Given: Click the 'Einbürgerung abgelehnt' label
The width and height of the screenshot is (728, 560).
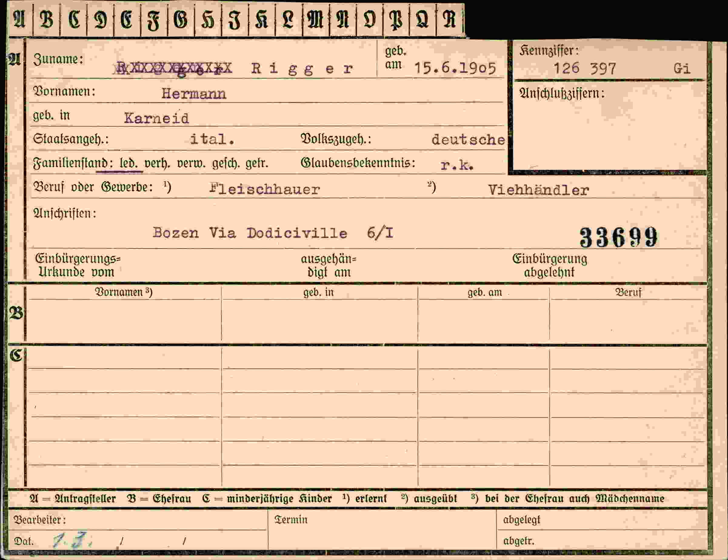Looking at the screenshot, I should (550, 266).
